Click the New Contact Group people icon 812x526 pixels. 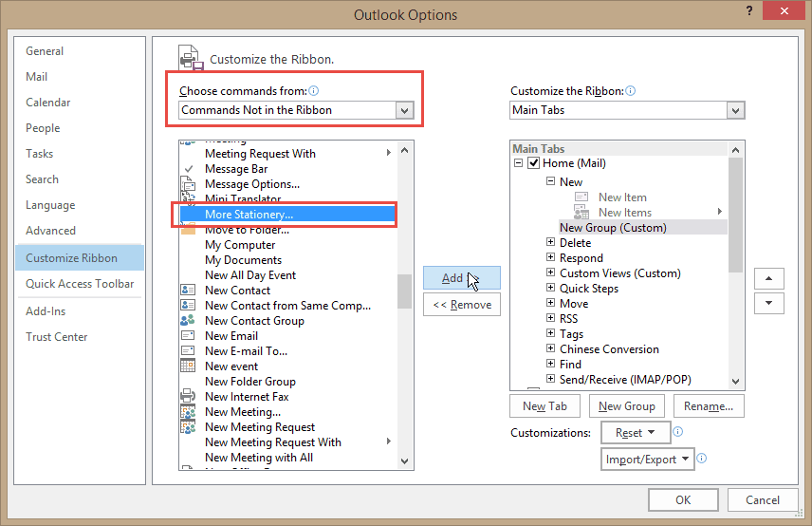pos(188,320)
